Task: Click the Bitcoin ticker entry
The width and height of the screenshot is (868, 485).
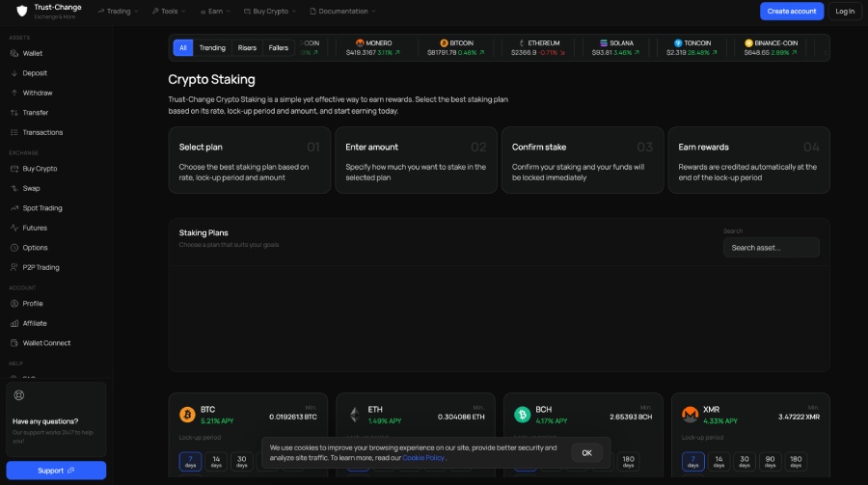Action: click(x=455, y=47)
